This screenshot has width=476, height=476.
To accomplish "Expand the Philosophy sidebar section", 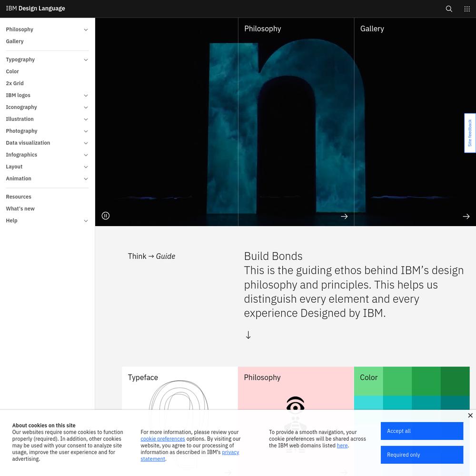I will [86, 30].
